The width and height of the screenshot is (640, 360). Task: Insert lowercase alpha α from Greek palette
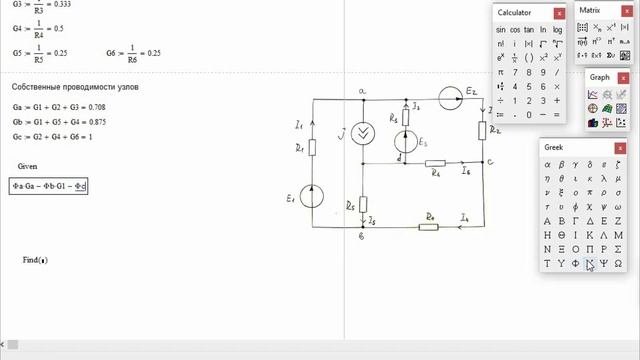(x=547, y=164)
